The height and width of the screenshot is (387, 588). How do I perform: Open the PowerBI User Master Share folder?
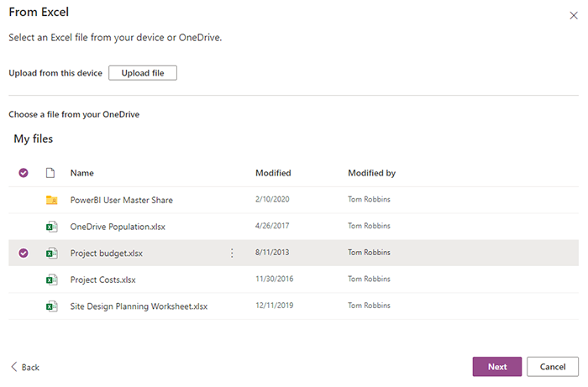(x=122, y=200)
